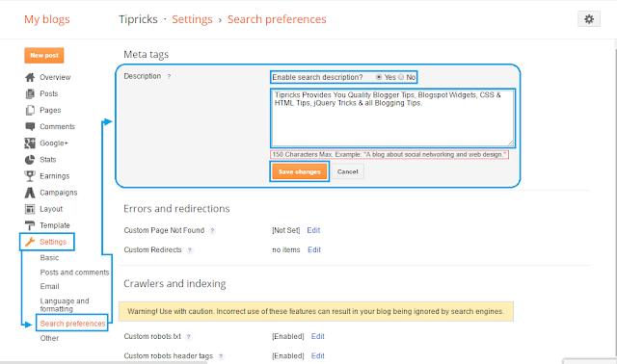Click the Cancel button
This screenshot has width=617, height=364.
tap(347, 171)
